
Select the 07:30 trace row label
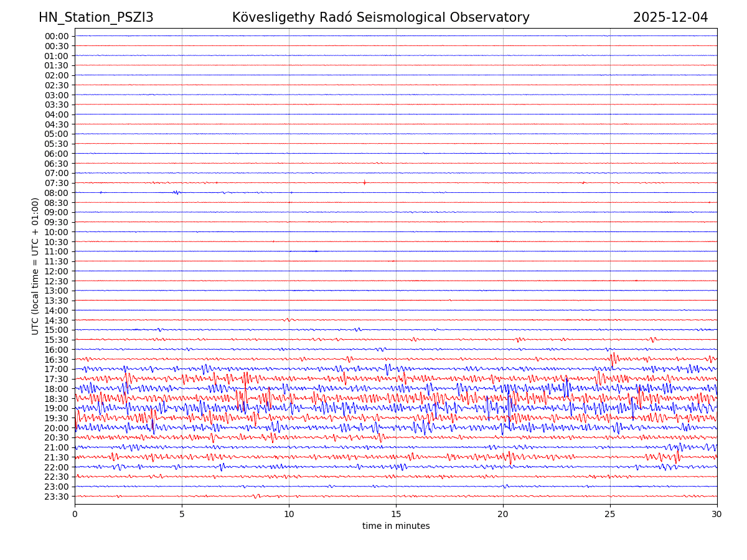[x=56, y=183]
